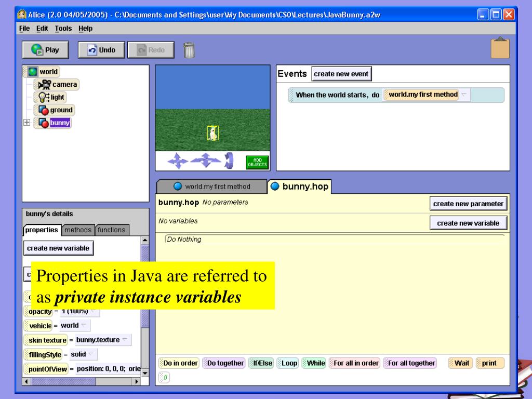Image resolution: width=532 pixels, height=399 pixels.
Task: Open the world.my first method dropdown
Action: coord(464,95)
